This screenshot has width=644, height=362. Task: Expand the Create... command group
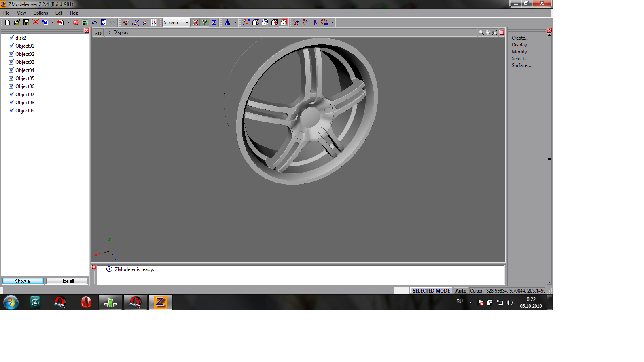[520, 38]
